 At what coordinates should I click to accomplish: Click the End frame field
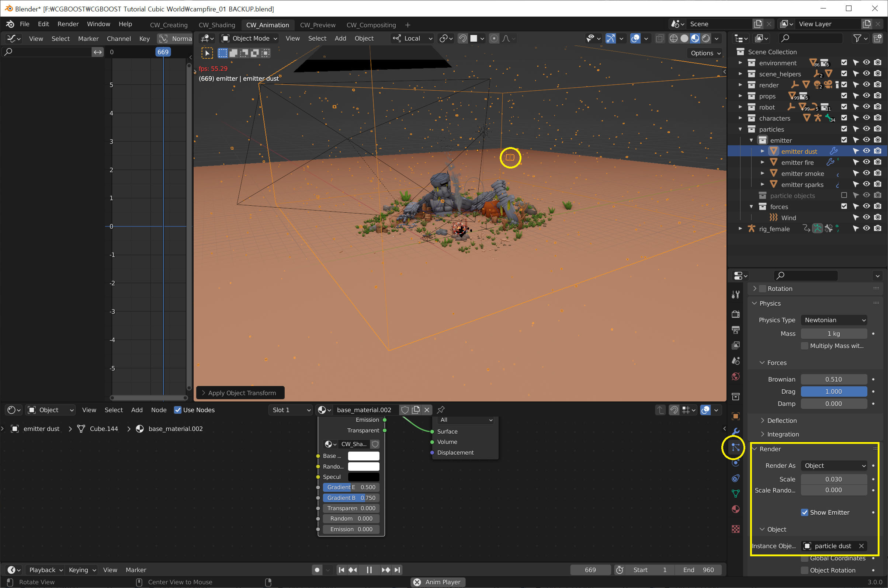(698, 570)
